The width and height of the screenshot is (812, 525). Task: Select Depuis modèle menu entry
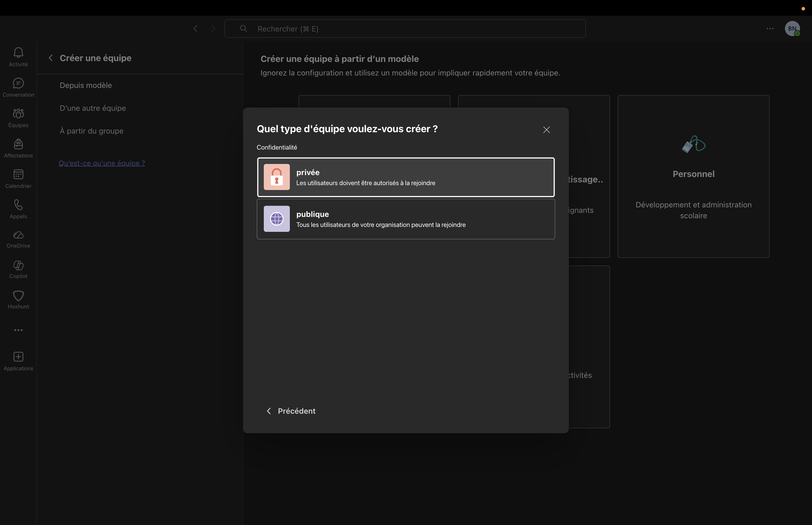pyautogui.click(x=85, y=86)
